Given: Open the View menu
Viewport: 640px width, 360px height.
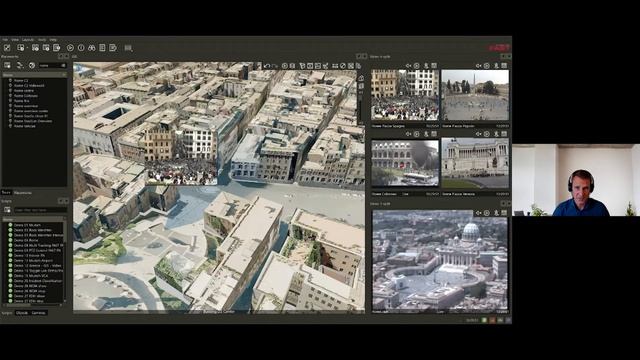Looking at the screenshot, I should [15, 40].
